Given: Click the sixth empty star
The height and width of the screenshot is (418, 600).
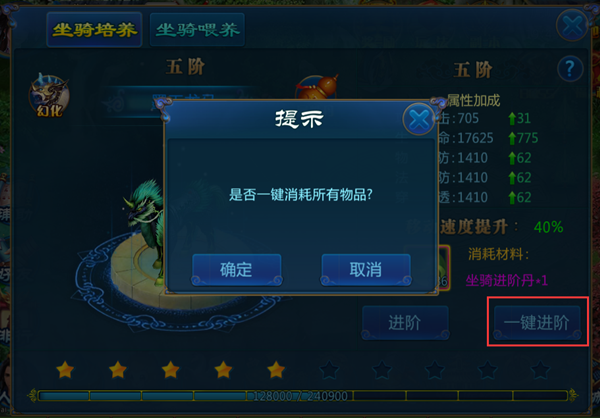Looking at the screenshot, I should tap(329, 370).
